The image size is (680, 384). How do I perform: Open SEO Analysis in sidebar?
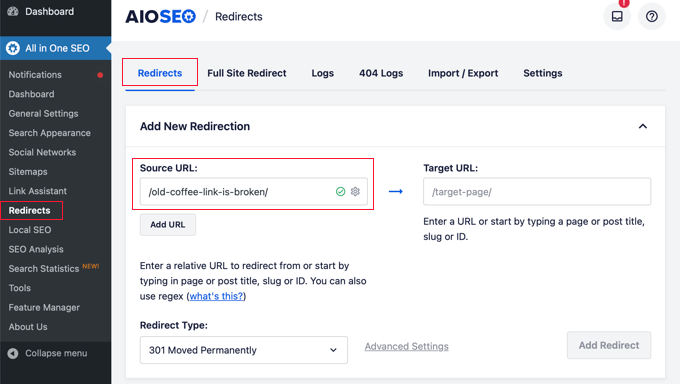(36, 249)
